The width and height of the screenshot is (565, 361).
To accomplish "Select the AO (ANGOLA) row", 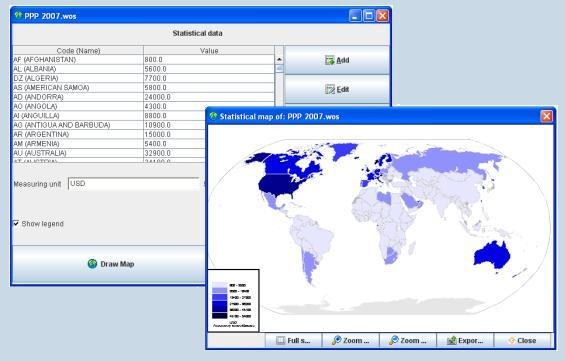I will [x=109, y=106].
